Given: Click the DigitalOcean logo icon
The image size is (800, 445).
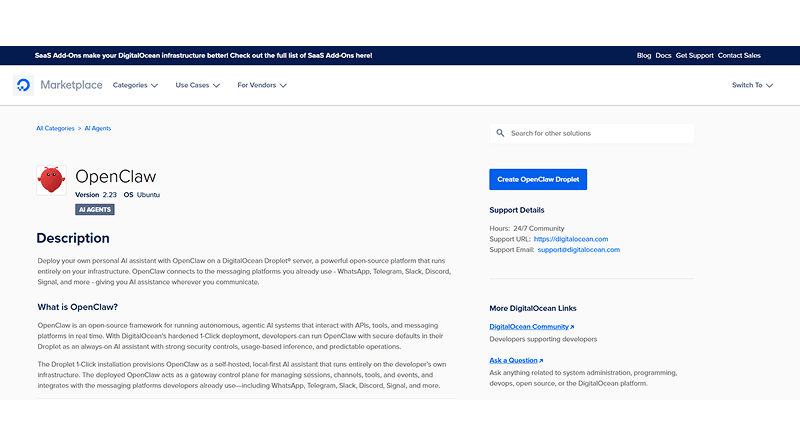Looking at the screenshot, I should 23,85.
